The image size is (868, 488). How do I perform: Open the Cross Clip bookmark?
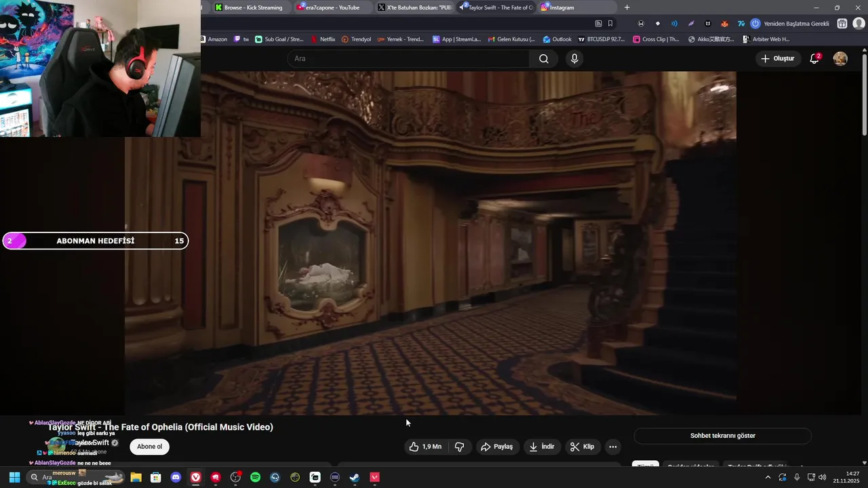point(656,39)
